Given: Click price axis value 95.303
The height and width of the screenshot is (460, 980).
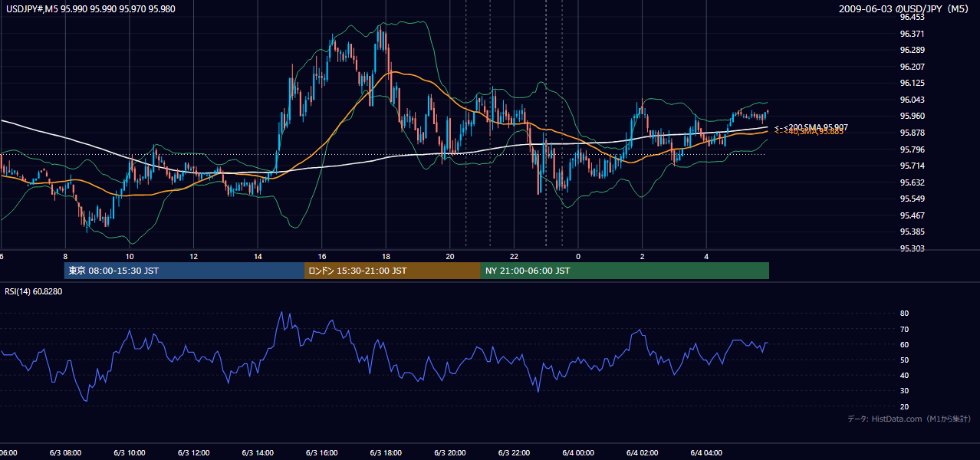Looking at the screenshot, I should point(912,248).
